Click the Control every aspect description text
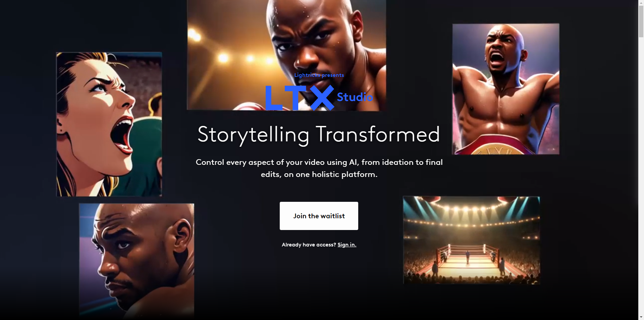Screen dimensions: 644x320 319,168
